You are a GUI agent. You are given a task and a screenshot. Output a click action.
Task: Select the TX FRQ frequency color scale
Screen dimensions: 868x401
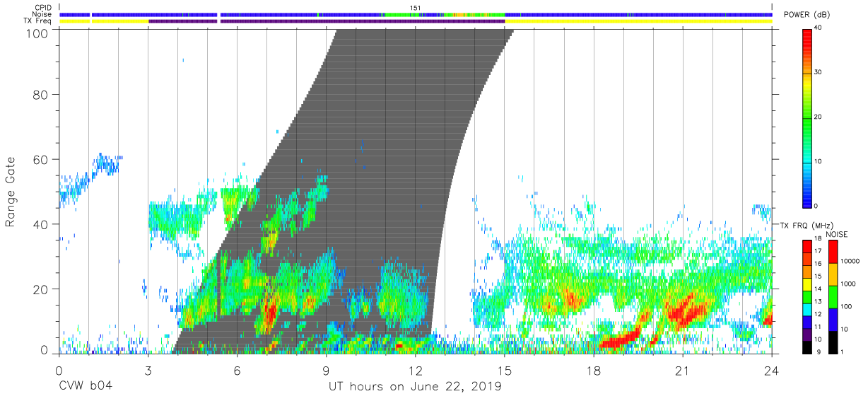tap(807, 296)
